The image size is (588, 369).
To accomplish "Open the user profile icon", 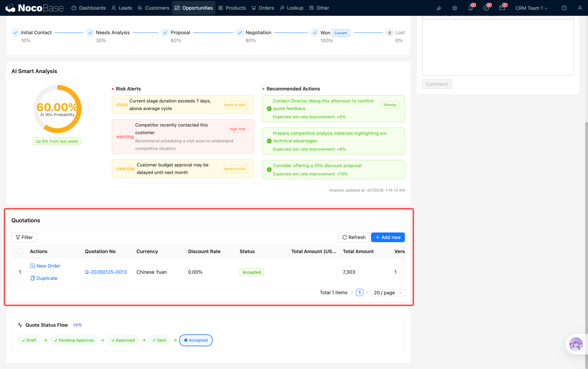I will click(580, 8).
